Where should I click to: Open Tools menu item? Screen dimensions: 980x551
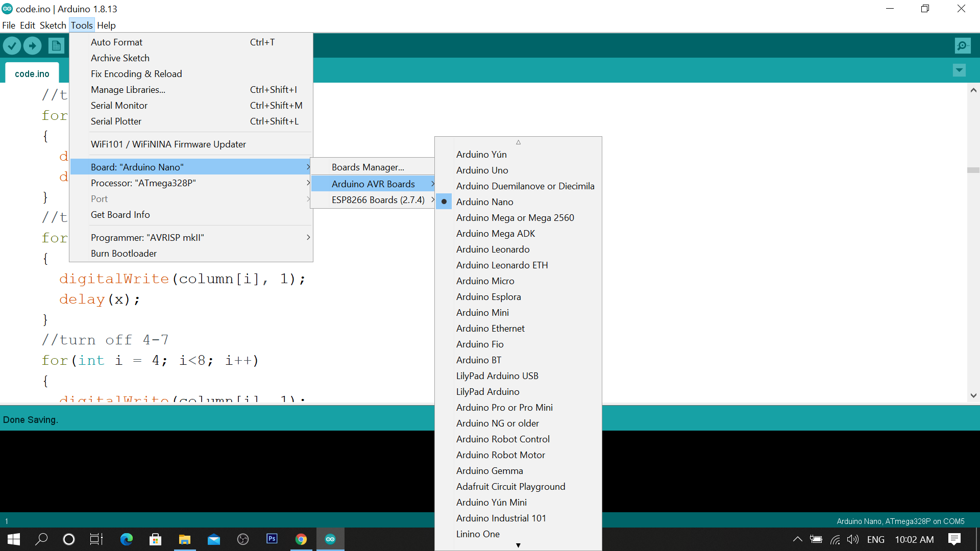[82, 25]
